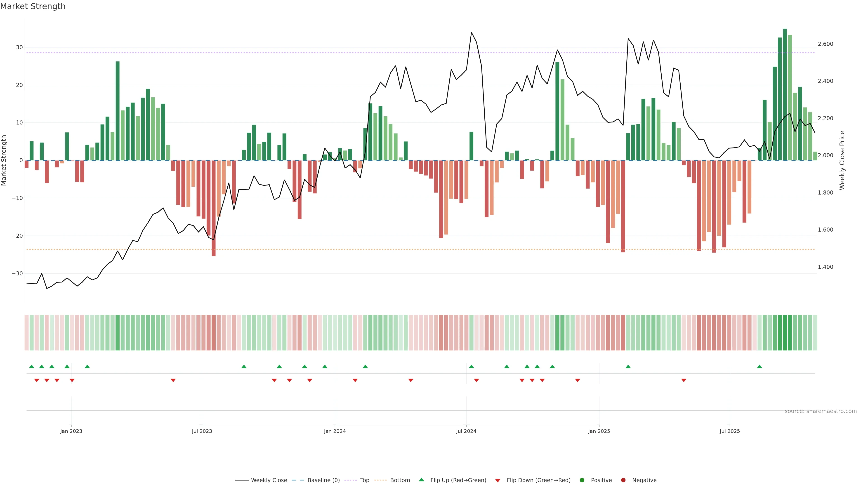Click green Positive circle legend icon
868x488 pixels.
pos(582,480)
